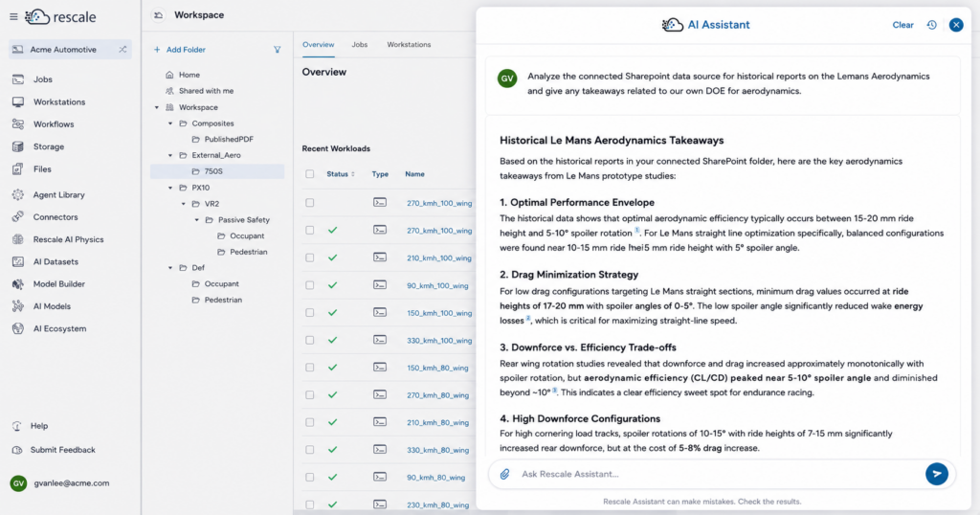Collapse the External_Aero folder
The height and width of the screenshot is (515, 980).
170,156
